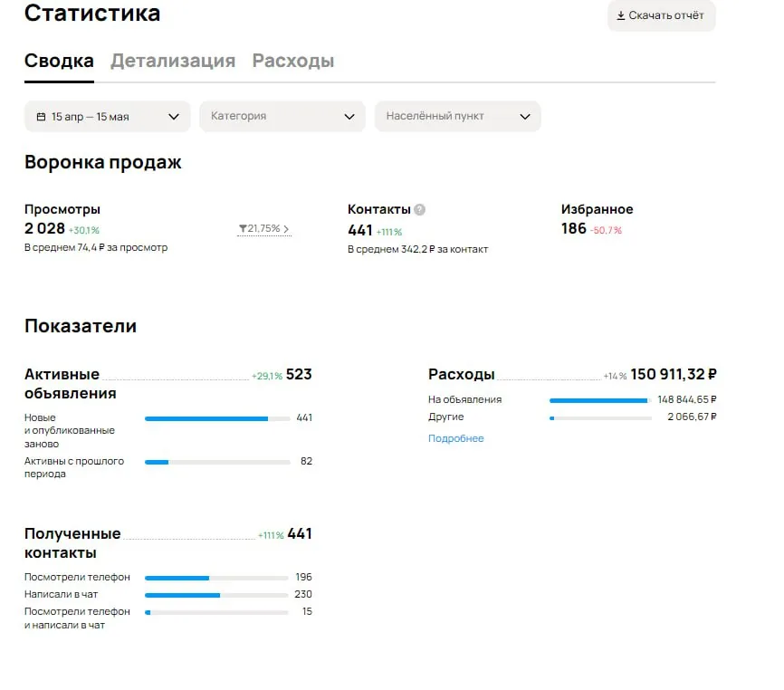784x690 pixels.
Task: Switch to the Сводка tab
Action: [59, 61]
